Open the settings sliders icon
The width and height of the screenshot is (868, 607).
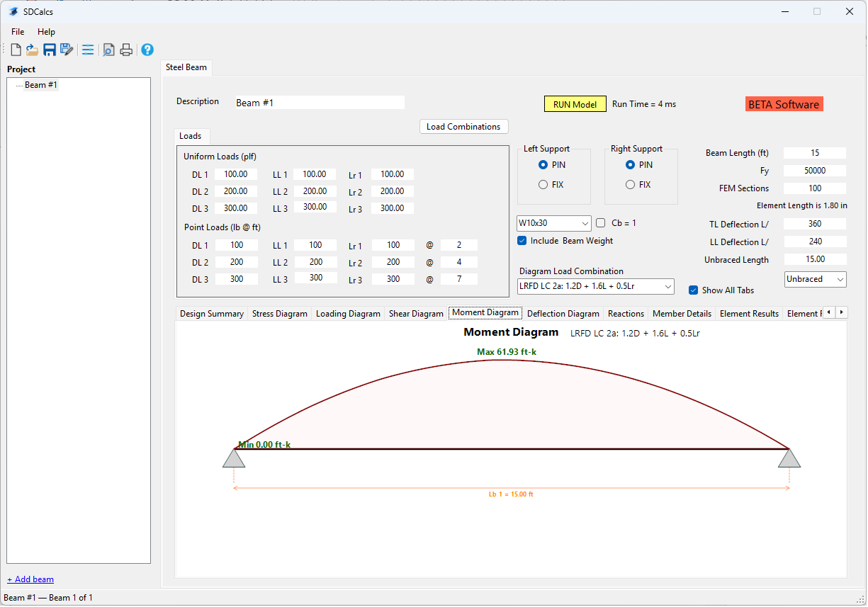(88, 50)
